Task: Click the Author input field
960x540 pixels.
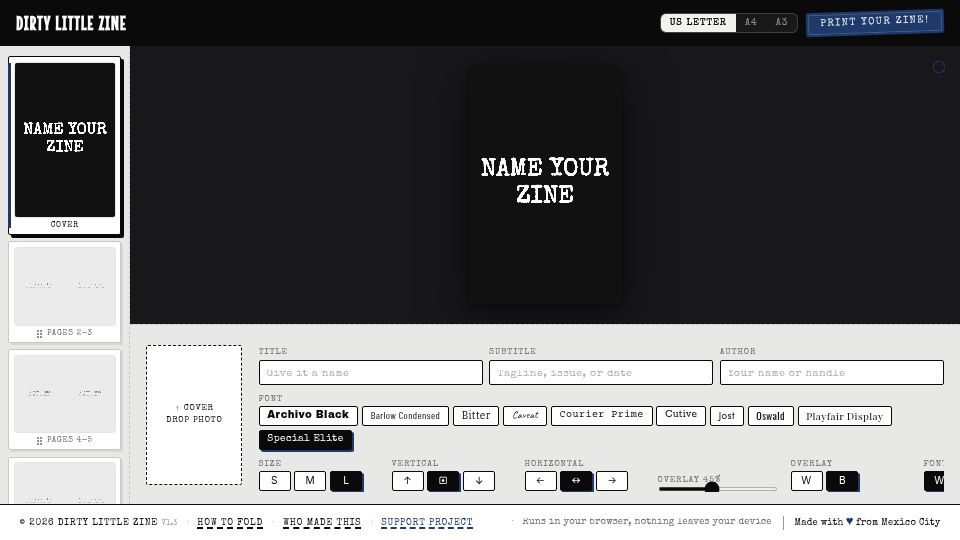Action: pos(831,372)
